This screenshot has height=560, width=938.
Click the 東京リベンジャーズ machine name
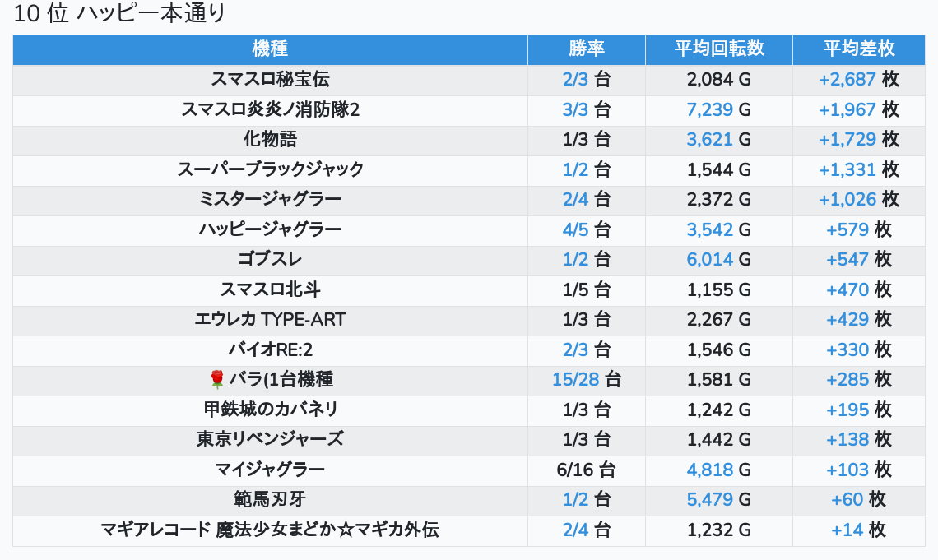click(270, 439)
